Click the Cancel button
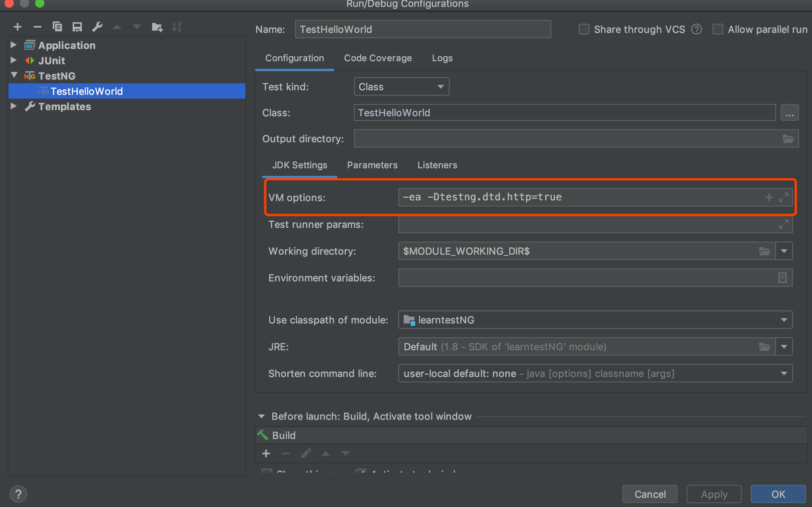This screenshot has width=812, height=507. point(650,494)
